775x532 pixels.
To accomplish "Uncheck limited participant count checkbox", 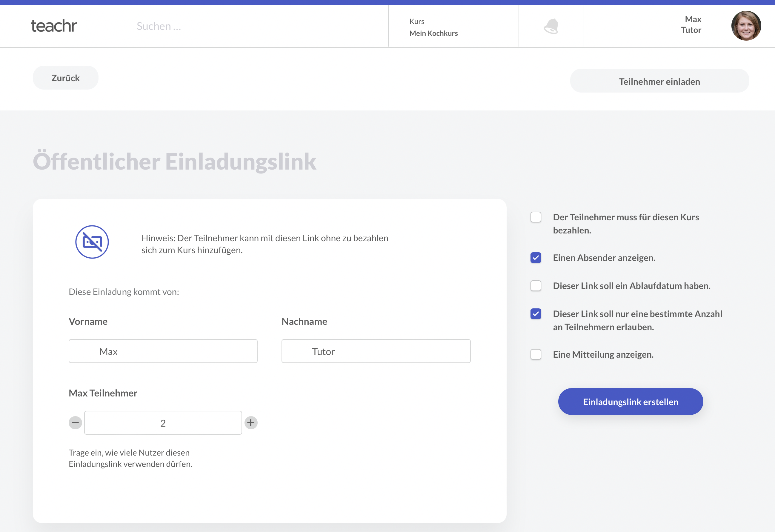I will tap(536, 314).
